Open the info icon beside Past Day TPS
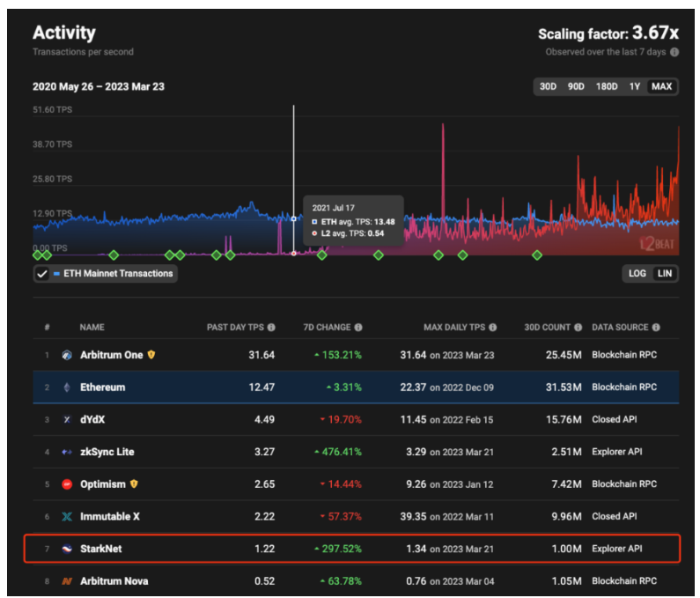Image resolution: width=700 pixels, height=598 pixels. (x=271, y=328)
